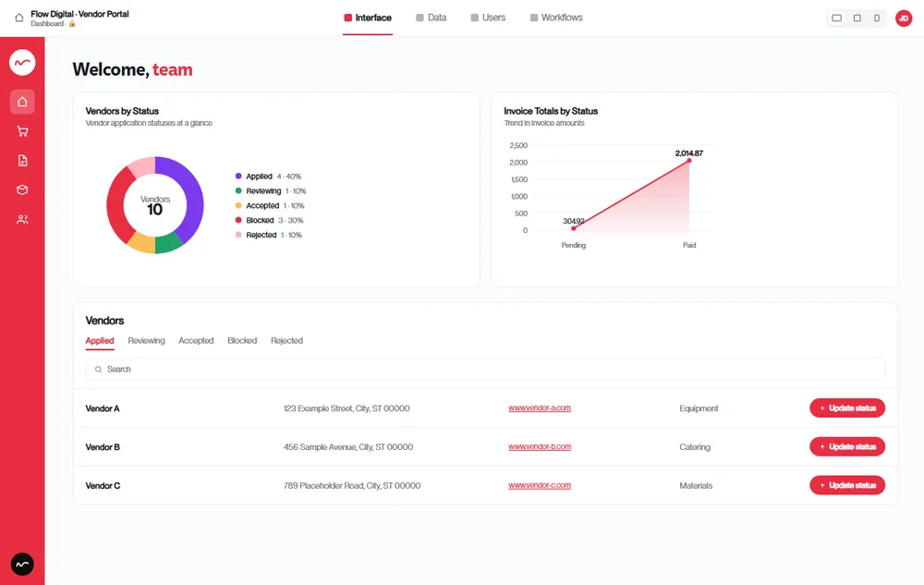Viewport: 924px width, 585px height.
Task: Open the www.vendor-b.com link
Action: [540, 446]
